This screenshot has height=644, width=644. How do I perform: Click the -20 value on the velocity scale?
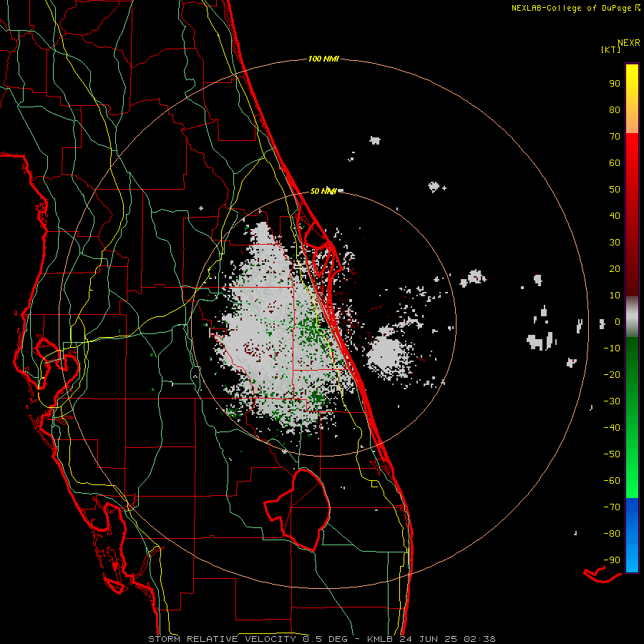pyautogui.click(x=612, y=374)
